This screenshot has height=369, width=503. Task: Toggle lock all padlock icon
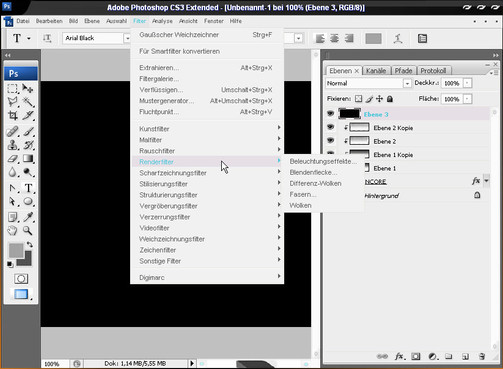coord(390,99)
